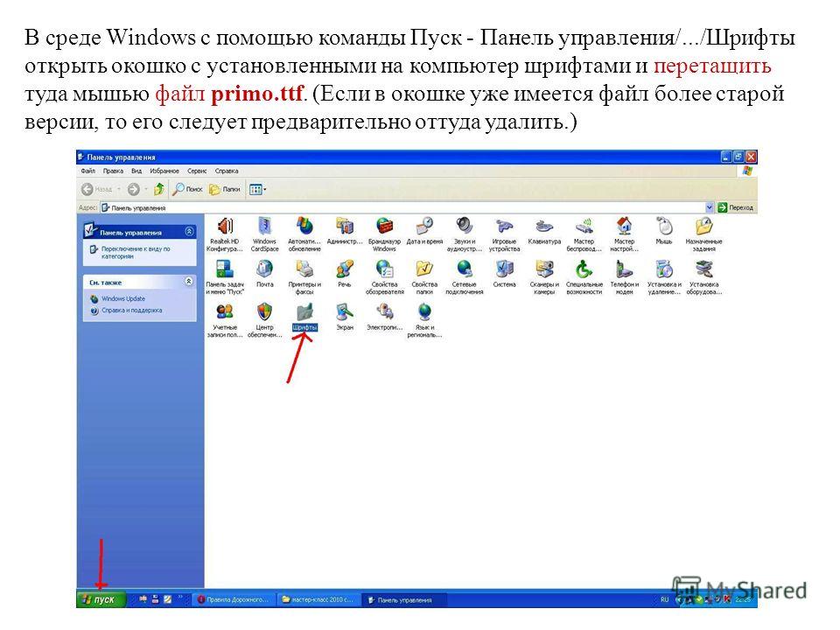Open the Views toolbar dropdown
Image resolution: width=840 pixels, height=630 pixels.
tap(257, 189)
